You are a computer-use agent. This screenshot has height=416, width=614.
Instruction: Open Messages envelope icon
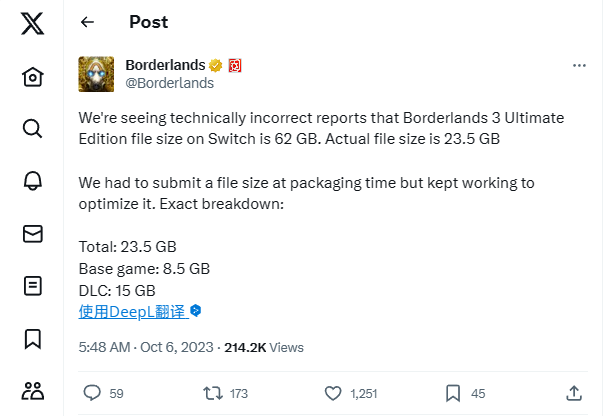(32, 234)
